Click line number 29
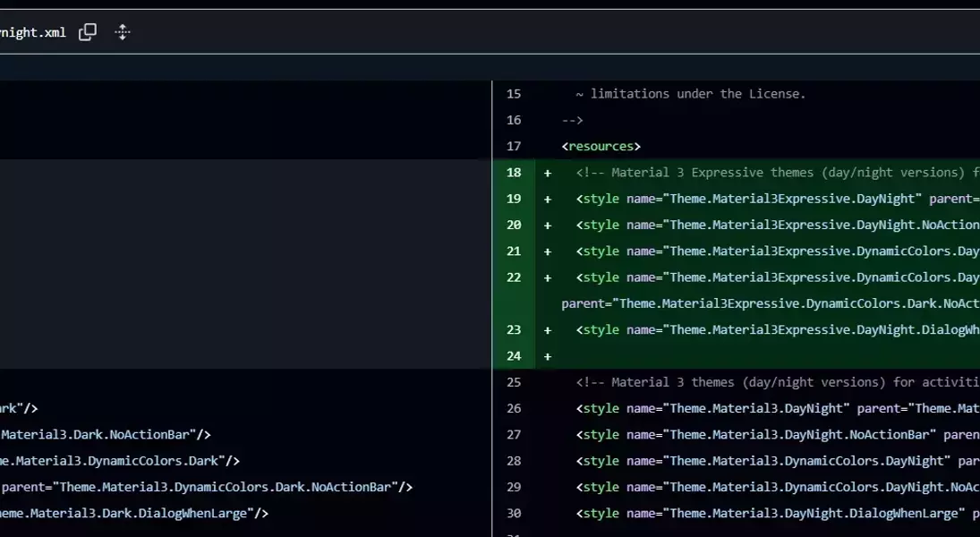Screen dimensions: 980x537 coord(514,488)
